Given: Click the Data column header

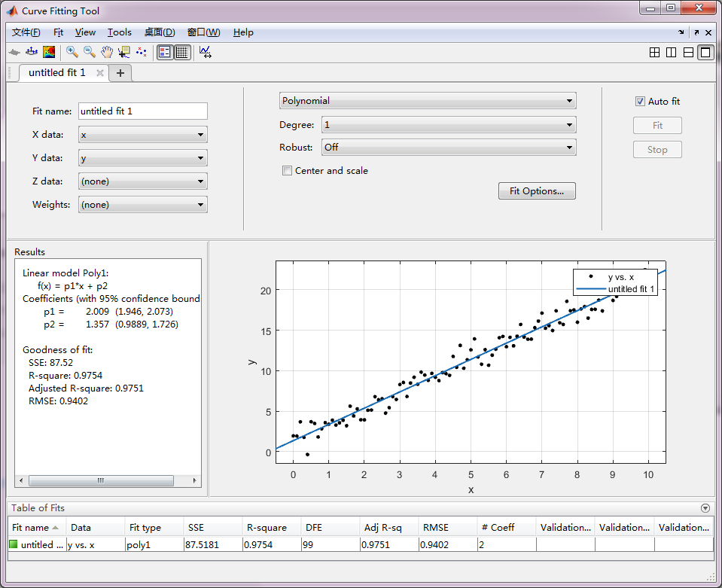Looking at the screenshot, I should (x=96, y=528).
